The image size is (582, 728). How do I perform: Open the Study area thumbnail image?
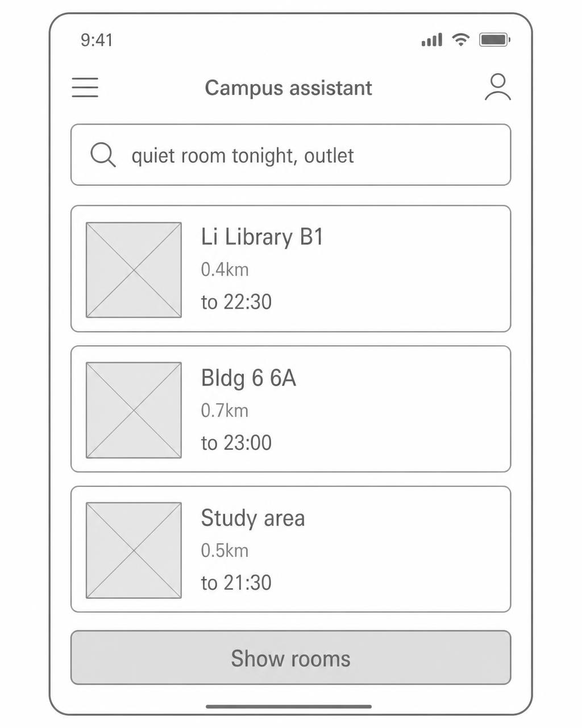134,551
